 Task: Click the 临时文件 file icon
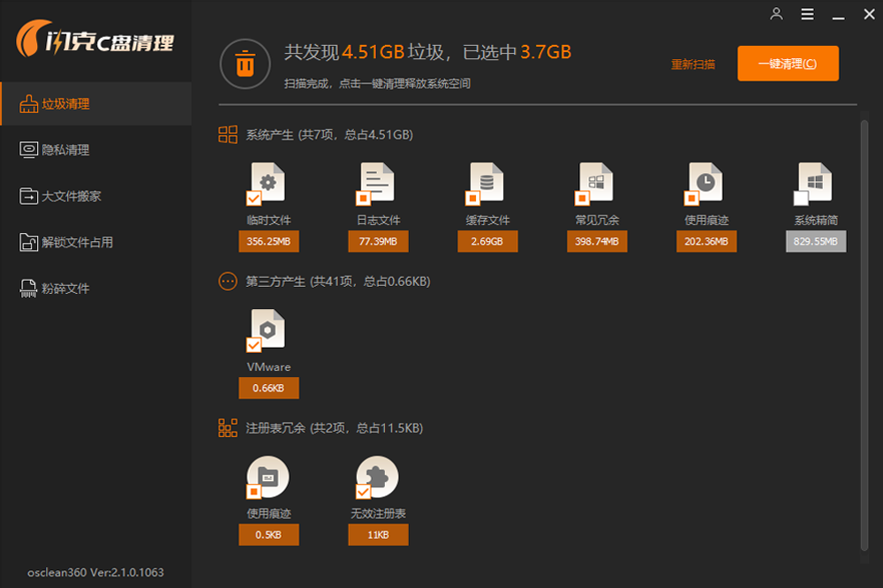tap(268, 183)
